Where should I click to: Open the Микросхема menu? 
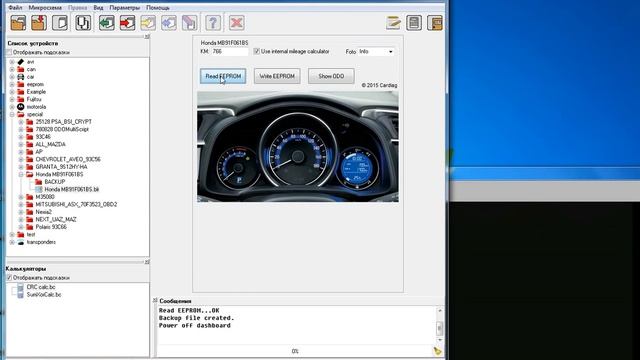pyautogui.click(x=45, y=8)
